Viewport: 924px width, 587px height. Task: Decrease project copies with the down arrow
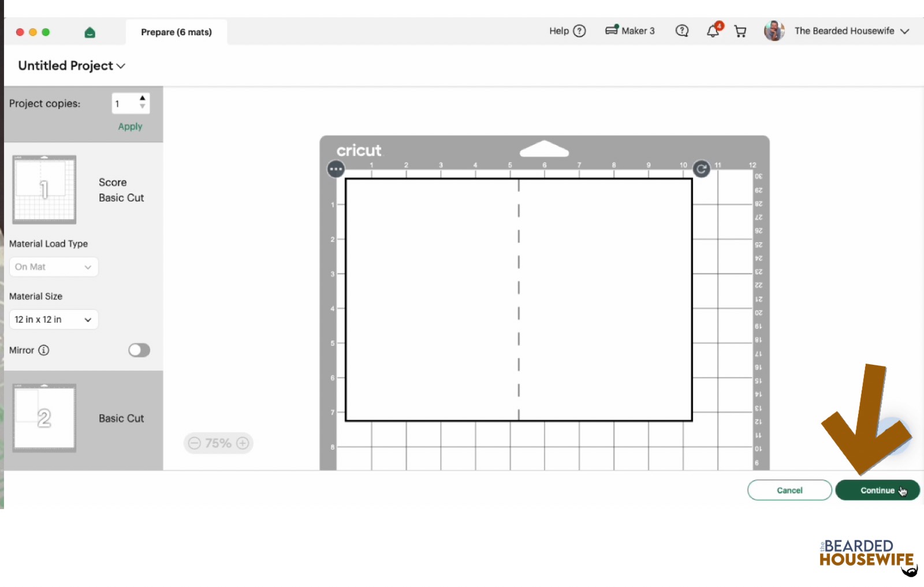pos(143,107)
